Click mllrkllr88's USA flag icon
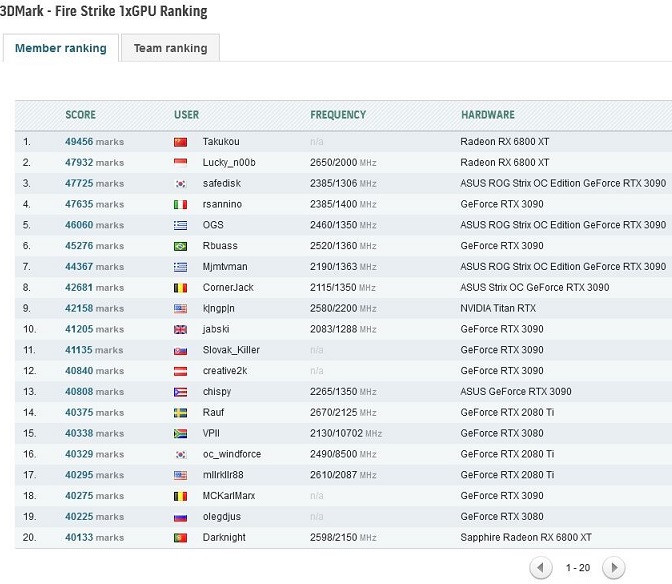 point(180,475)
